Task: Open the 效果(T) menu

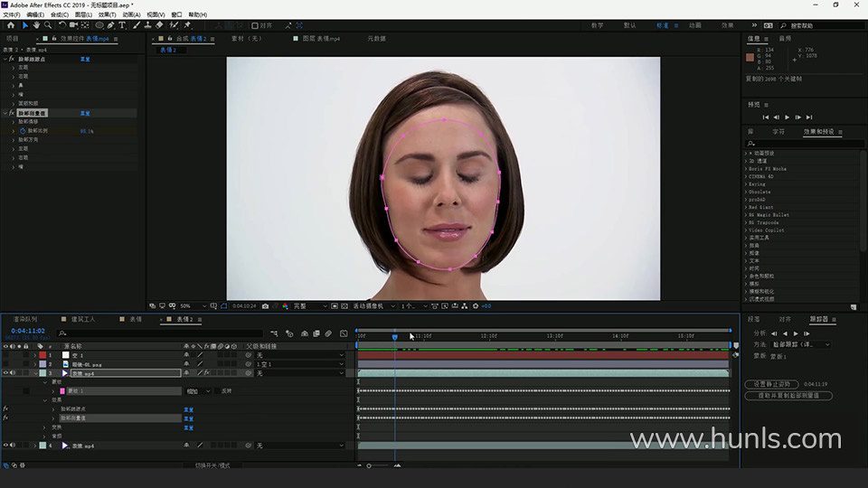Action: click(107, 14)
